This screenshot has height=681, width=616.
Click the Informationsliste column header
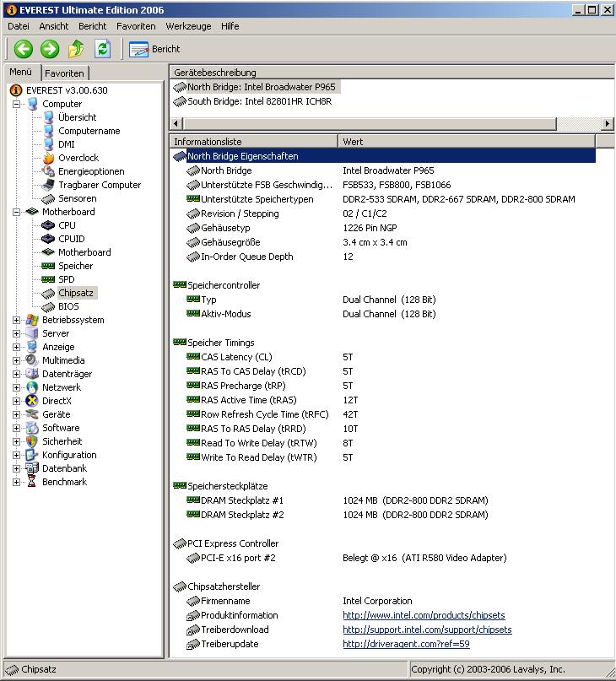(x=253, y=141)
